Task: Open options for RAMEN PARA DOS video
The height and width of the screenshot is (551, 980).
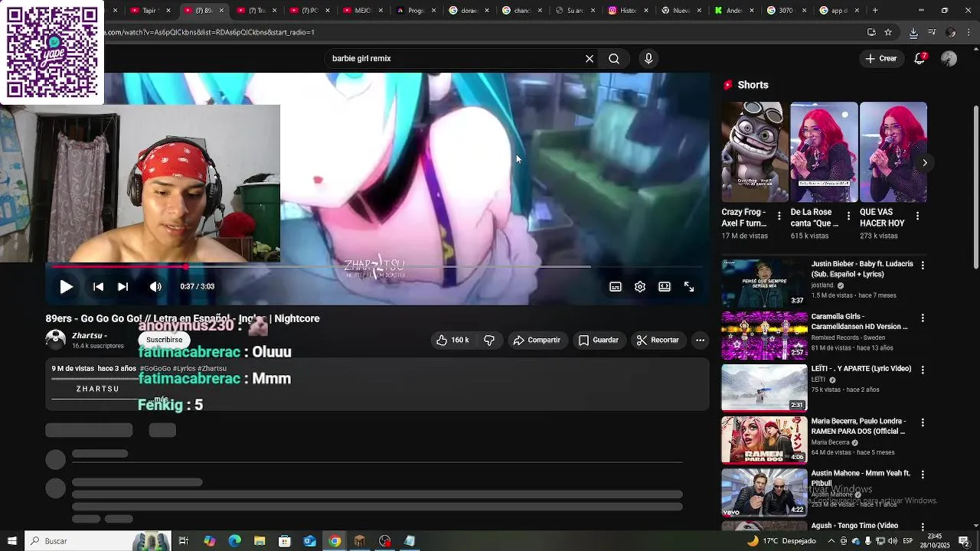Action: coord(923,422)
